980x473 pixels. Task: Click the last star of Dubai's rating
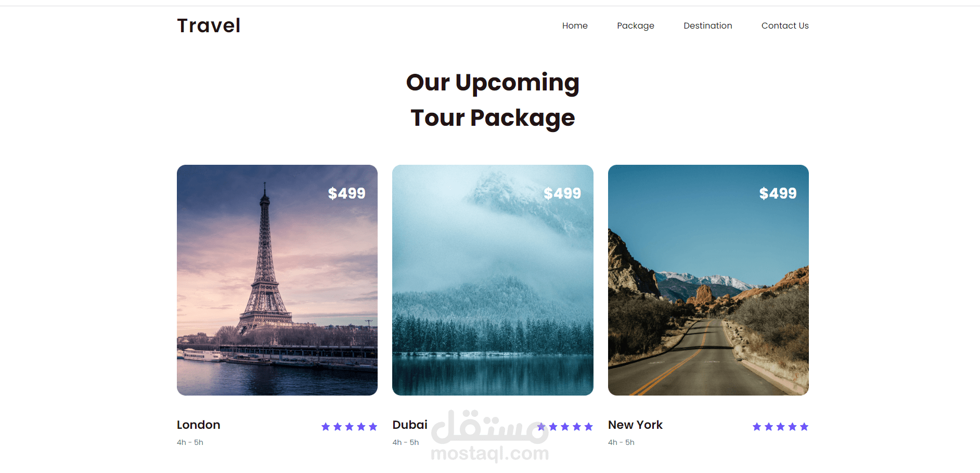[589, 427]
